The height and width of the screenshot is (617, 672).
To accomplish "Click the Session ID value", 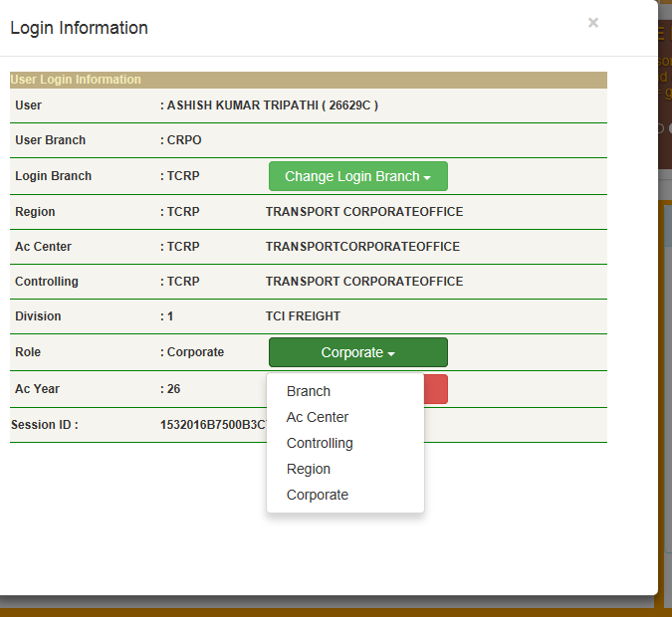I will [213, 425].
